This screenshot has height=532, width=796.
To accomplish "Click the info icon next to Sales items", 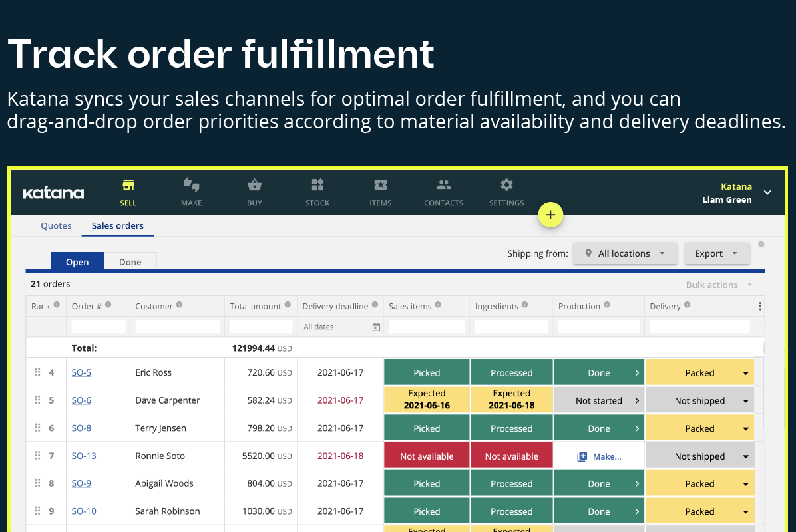I will pyautogui.click(x=438, y=305).
